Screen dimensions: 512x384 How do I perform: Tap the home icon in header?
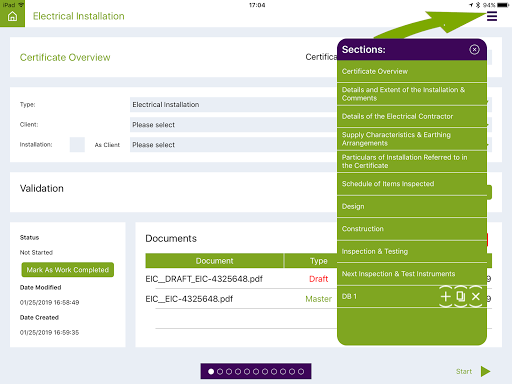click(12, 16)
